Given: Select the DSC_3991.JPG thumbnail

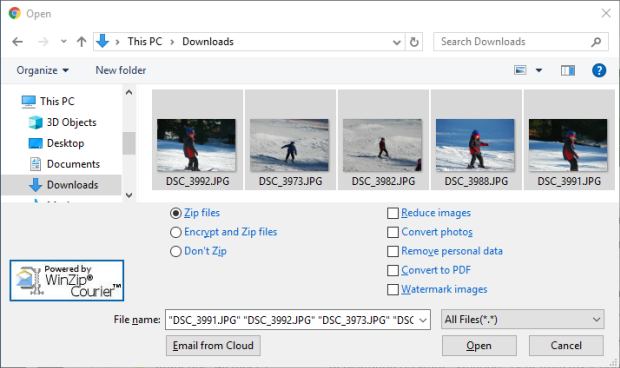Looking at the screenshot, I should pyautogui.click(x=569, y=140).
